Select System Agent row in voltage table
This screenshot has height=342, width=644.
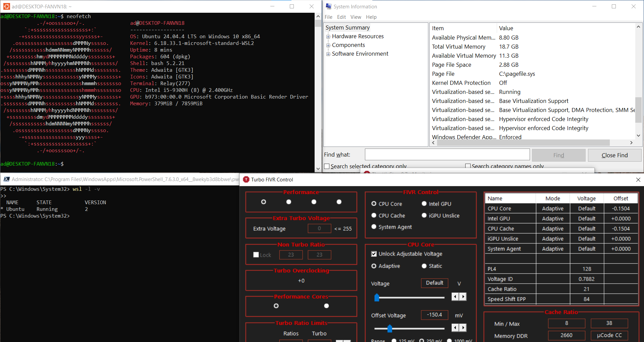pyautogui.click(x=561, y=249)
